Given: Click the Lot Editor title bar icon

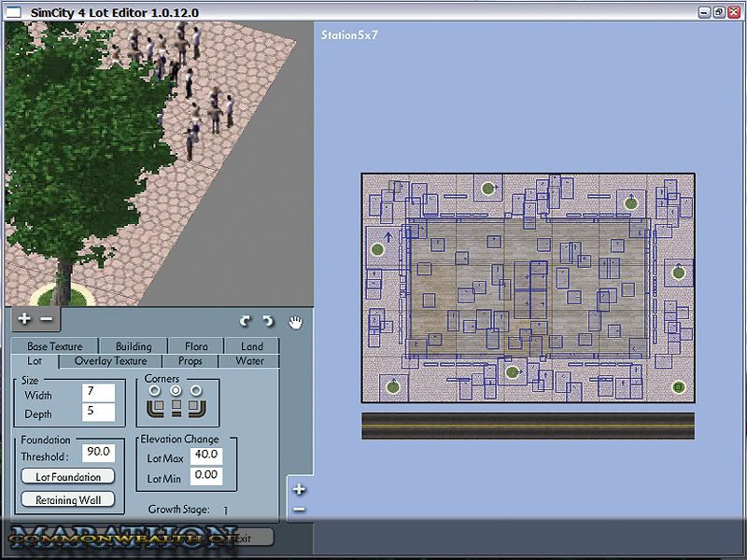Looking at the screenshot, I should [13, 12].
